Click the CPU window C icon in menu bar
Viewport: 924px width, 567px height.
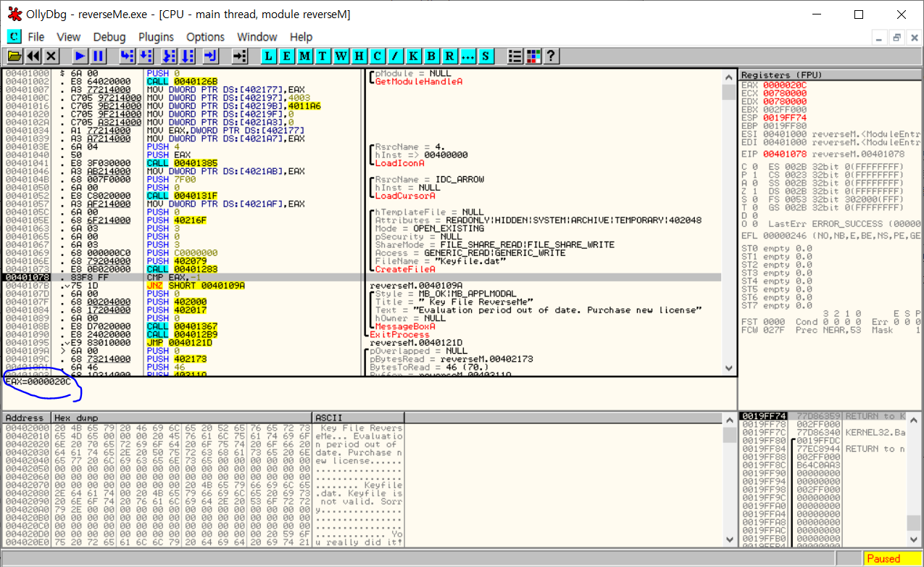coord(14,36)
